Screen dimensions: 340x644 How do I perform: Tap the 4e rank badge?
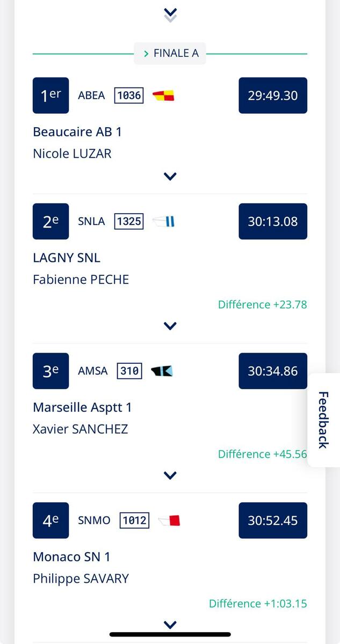pos(50,520)
